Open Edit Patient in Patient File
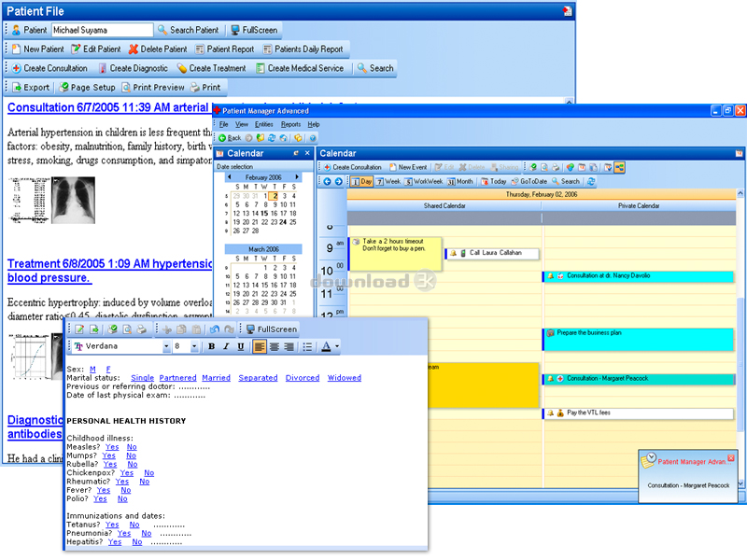This screenshot has width=747, height=560. [96, 49]
